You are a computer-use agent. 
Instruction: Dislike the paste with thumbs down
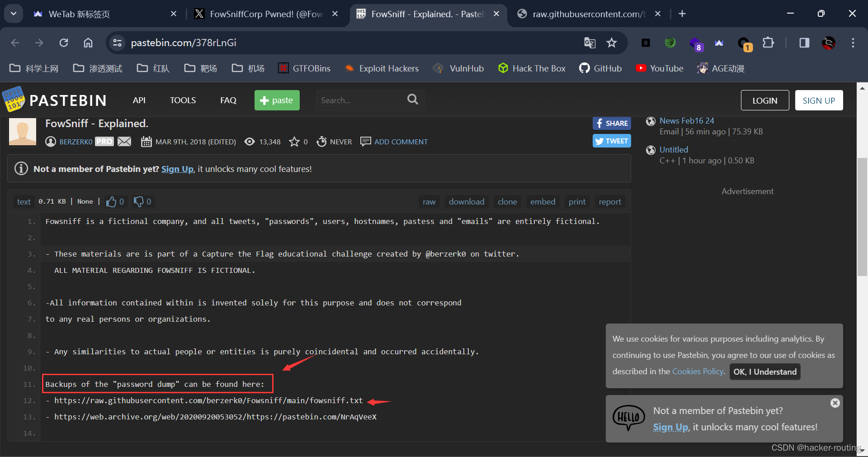143,201
